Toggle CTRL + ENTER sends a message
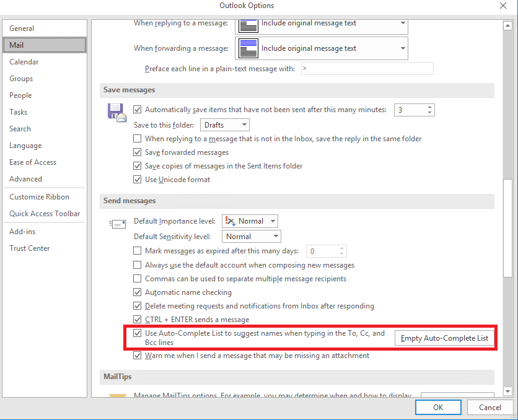 pyautogui.click(x=137, y=319)
